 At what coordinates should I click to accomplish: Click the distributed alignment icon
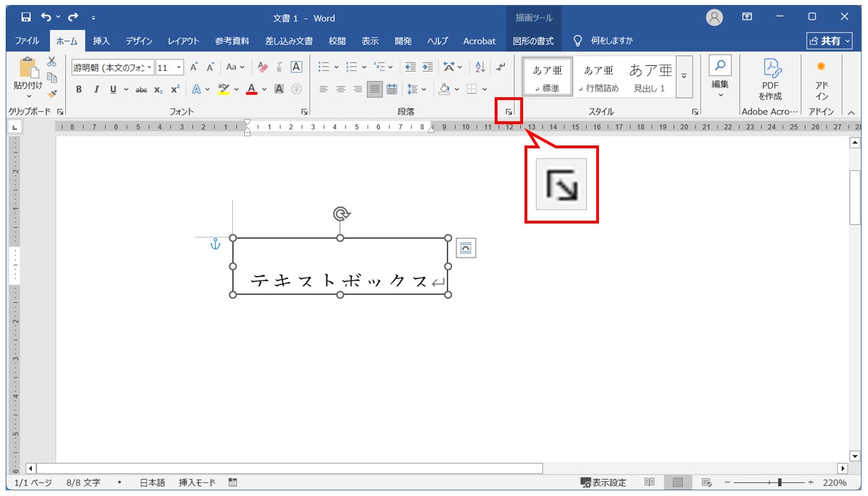pos(392,89)
